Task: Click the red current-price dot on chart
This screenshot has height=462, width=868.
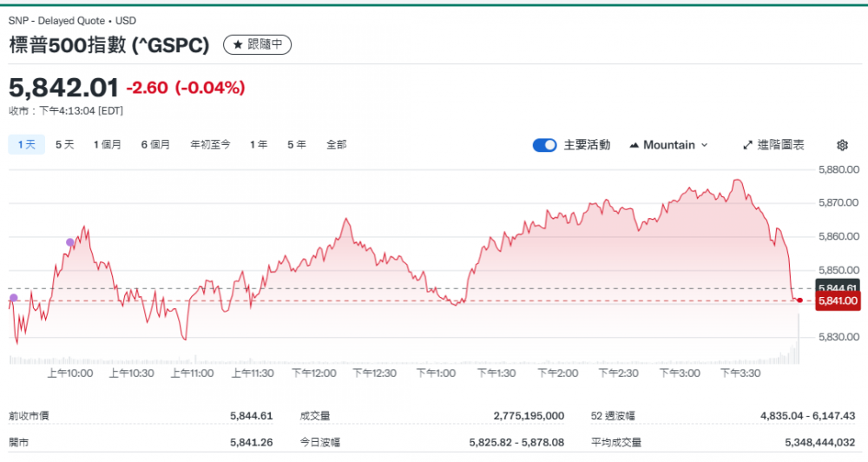Action: pyautogui.click(x=799, y=300)
